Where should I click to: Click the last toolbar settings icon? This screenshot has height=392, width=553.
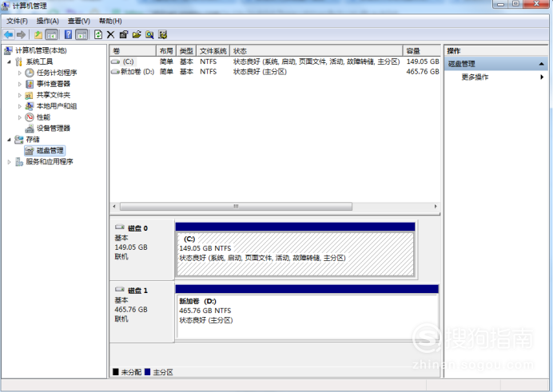pyautogui.click(x=162, y=34)
